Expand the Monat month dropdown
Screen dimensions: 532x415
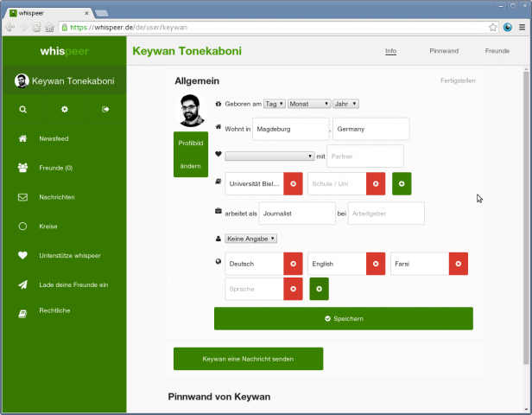pos(309,104)
